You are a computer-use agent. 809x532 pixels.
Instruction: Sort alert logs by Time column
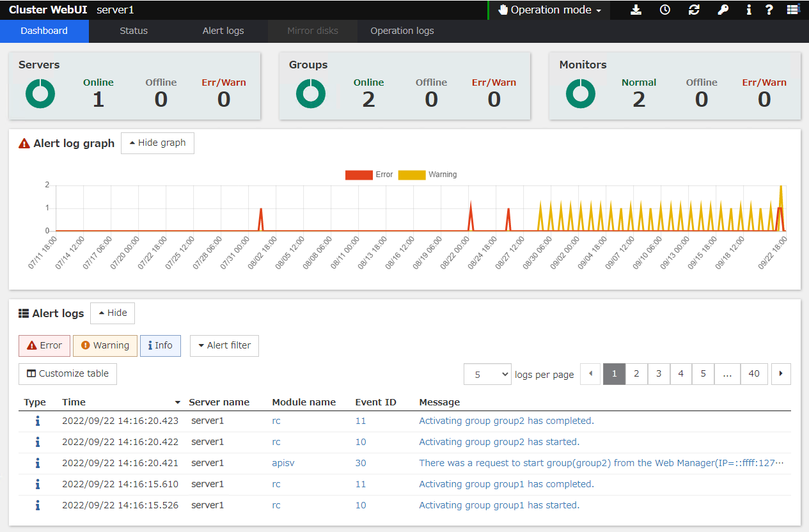[x=74, y=402]
